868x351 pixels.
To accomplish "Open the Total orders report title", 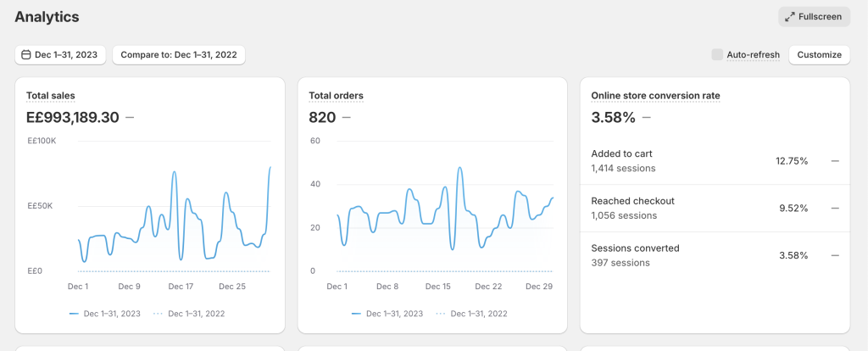I will (x=336, y=96).
